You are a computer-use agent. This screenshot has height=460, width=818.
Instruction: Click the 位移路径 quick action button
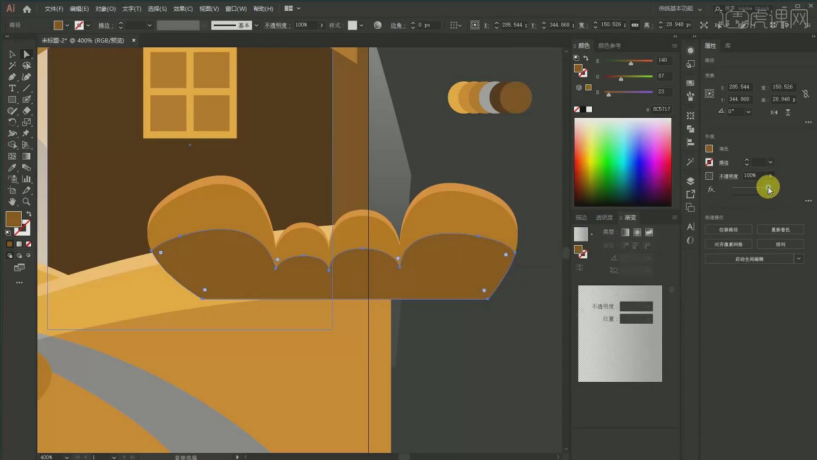pyautogui.click(x=729, y=229)
